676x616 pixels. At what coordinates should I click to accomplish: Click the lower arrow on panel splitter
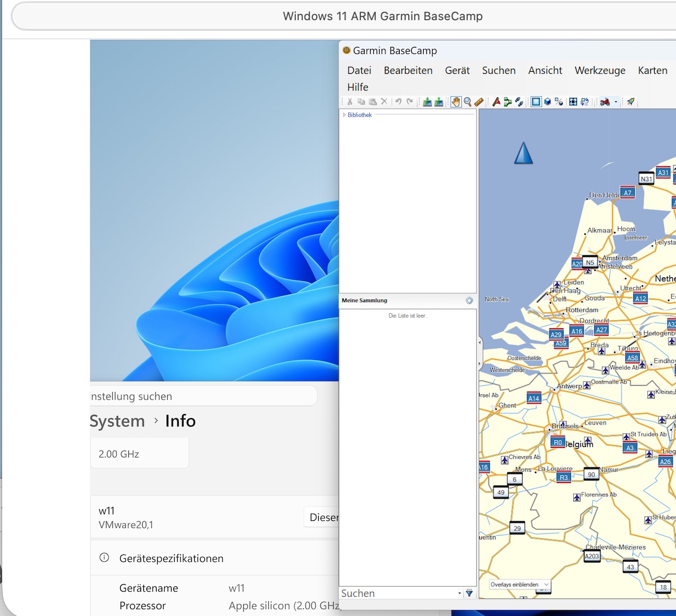480,364
